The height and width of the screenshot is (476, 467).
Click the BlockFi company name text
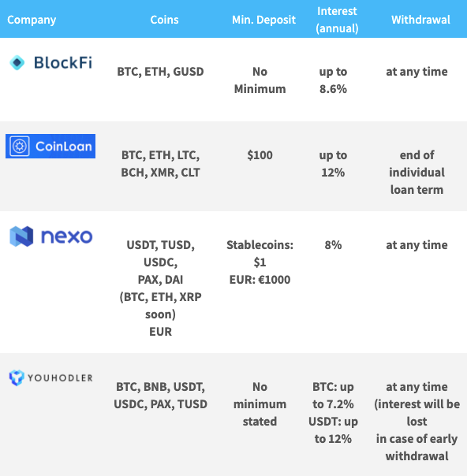[63, 62]
